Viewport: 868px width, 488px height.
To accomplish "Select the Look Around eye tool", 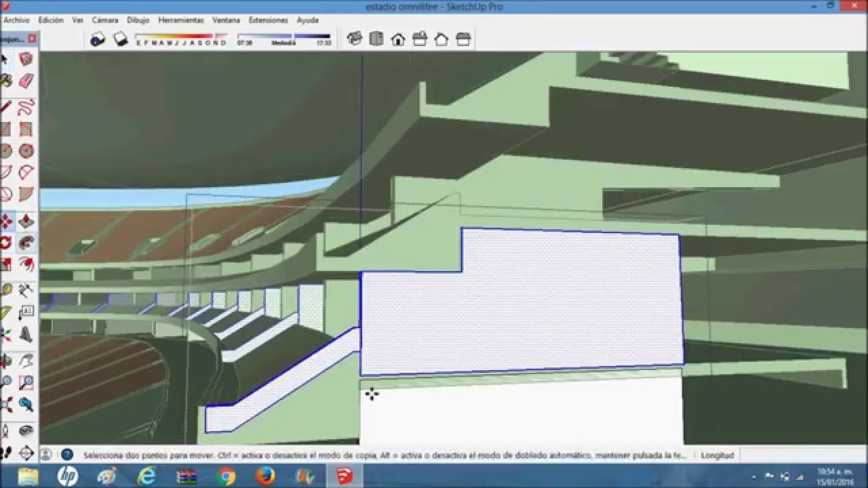I will pyautogui.click(x=26, y=431).
